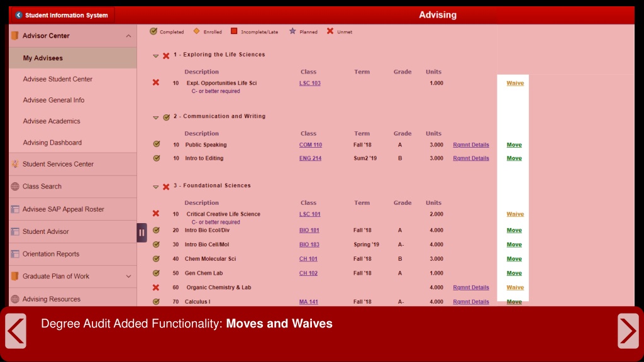Image resolution: width=644 pixels, height=362 pixels.
Task: Click the Orientation Reports icon
Action: pyautogui.click(x=15, y=254)
